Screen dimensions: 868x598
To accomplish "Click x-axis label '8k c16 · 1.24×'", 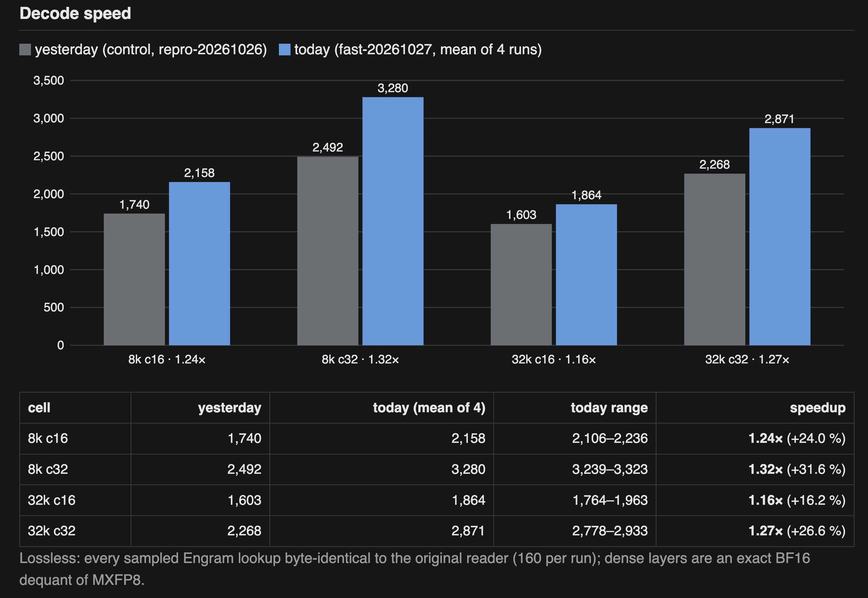I will [x=167, y=360].
